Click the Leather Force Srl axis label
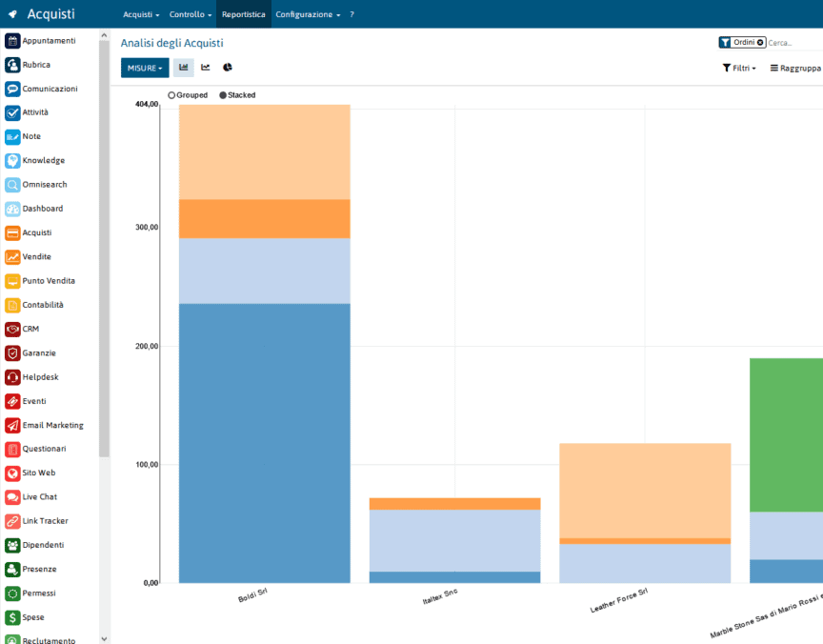The width and height of the screenshot is (823, 644). click(x=619, y=600)
